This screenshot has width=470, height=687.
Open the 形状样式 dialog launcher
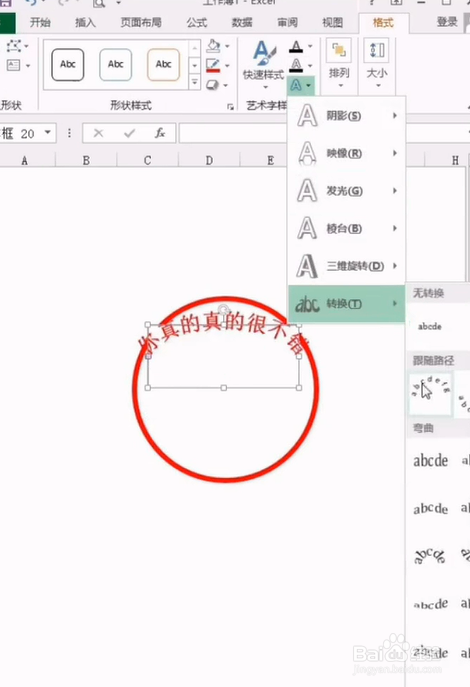pyautogui.click(x=230, y=106)
